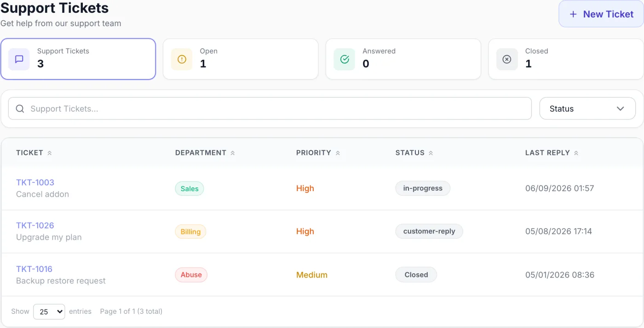Screen dimensions: 644x328
Task: Click the Upgrade my plan subject text
Action: 49,238
